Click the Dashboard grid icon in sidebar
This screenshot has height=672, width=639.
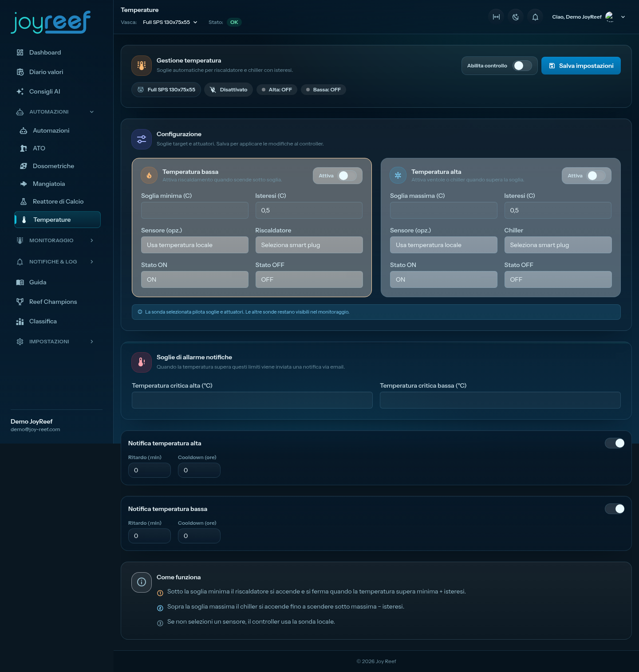20,52
